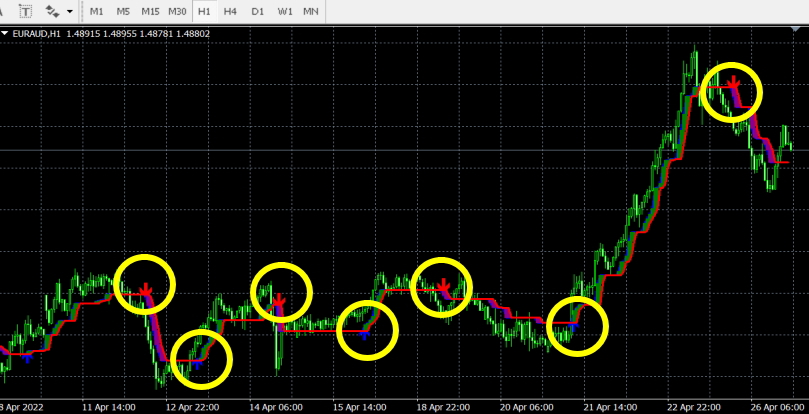Click the 20 Apr 06:00 time axis label
Viewport: 809px width, 414px height.
point(526,408)
